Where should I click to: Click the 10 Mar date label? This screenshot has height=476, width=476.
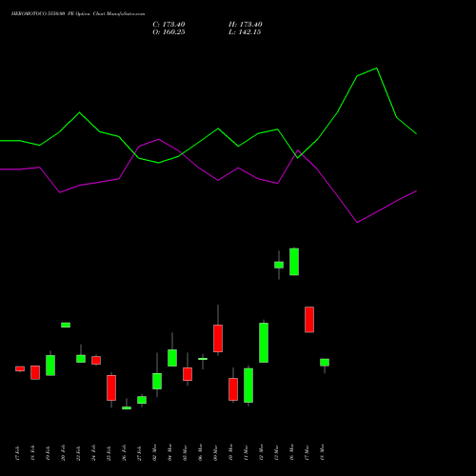230,452
